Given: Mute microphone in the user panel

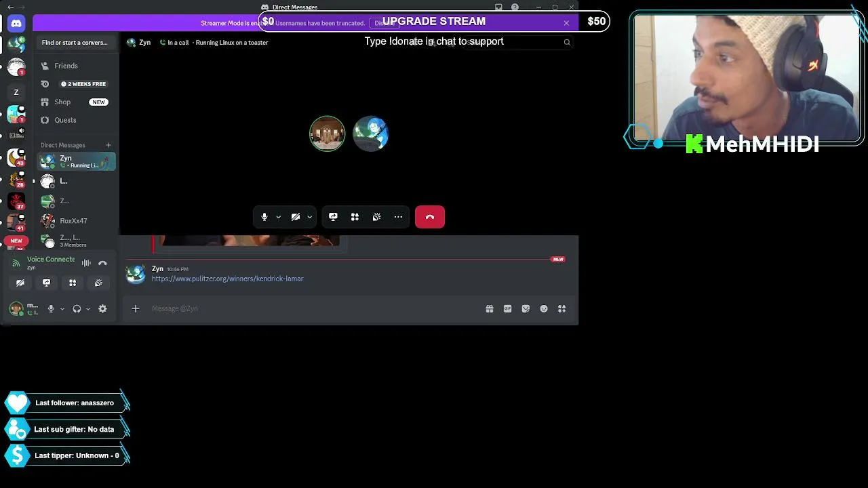Looking at the screenshot, I should coord(51,308).
